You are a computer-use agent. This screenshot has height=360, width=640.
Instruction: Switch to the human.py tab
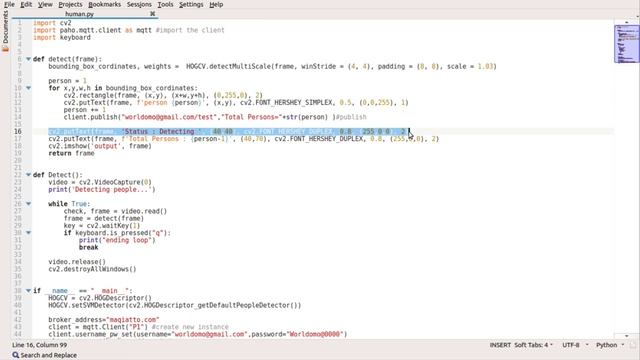coord(80,14)
